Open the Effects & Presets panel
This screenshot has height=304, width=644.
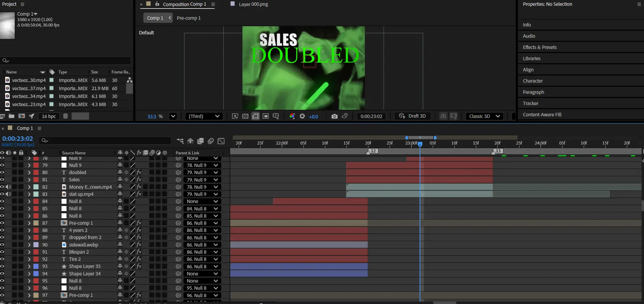pyautogui.click(x=540, y=47)
